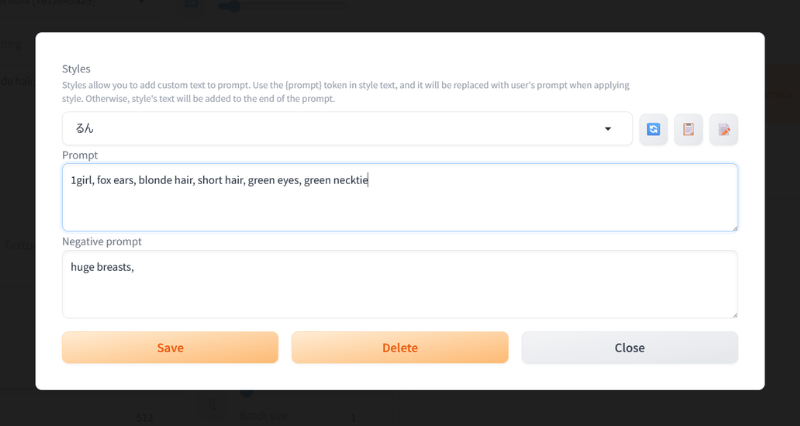Click the clipboard icon beside the styles dropdown

688,129
